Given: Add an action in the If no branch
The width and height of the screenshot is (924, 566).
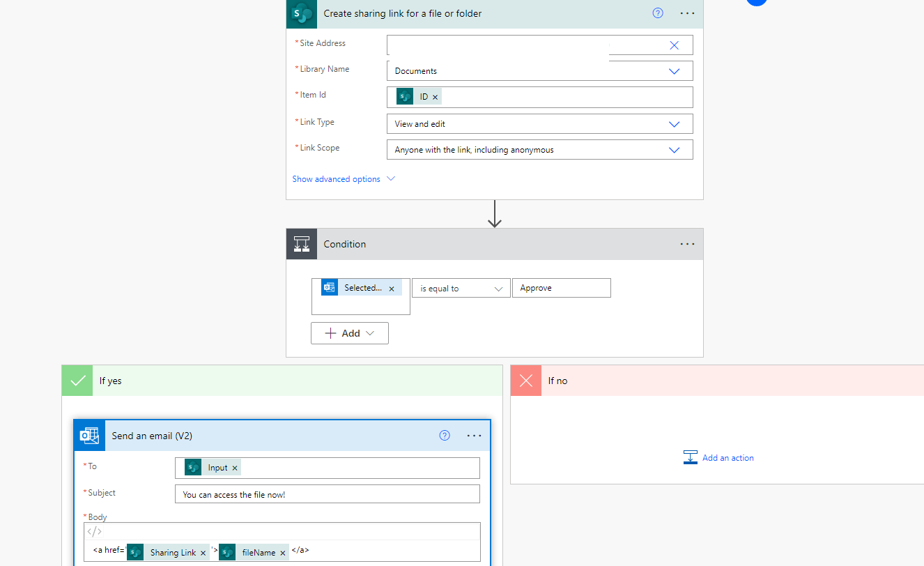Looking at the screenshot, I should (x=718, y=458).
